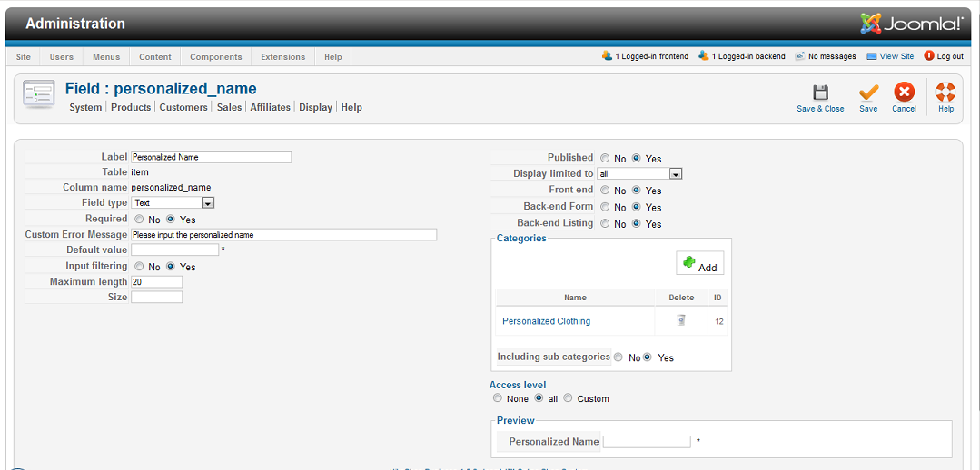Set Input filtering to Yes
The width and height of the screenshot is (980, 470).
tap(170, 267)
